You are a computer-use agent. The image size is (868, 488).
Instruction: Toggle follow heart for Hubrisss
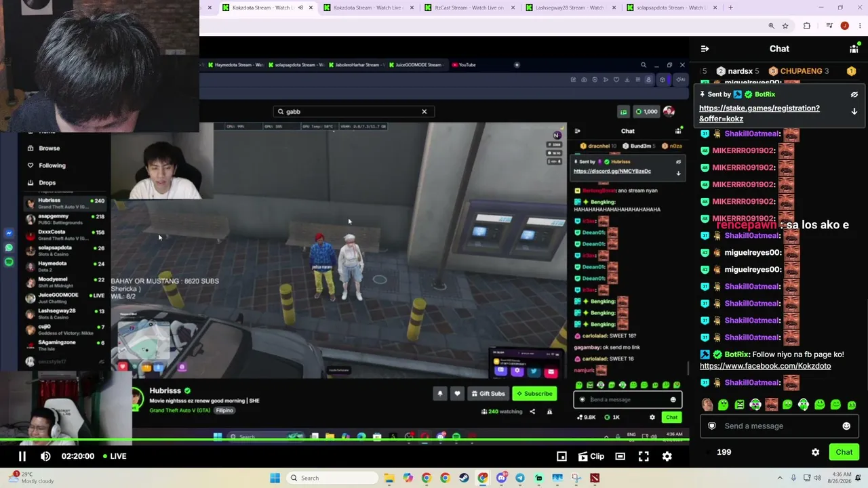pos(457,393)
